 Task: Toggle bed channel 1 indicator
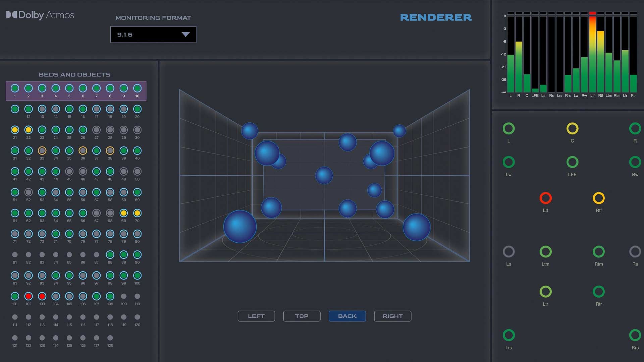tap(15, 88)
